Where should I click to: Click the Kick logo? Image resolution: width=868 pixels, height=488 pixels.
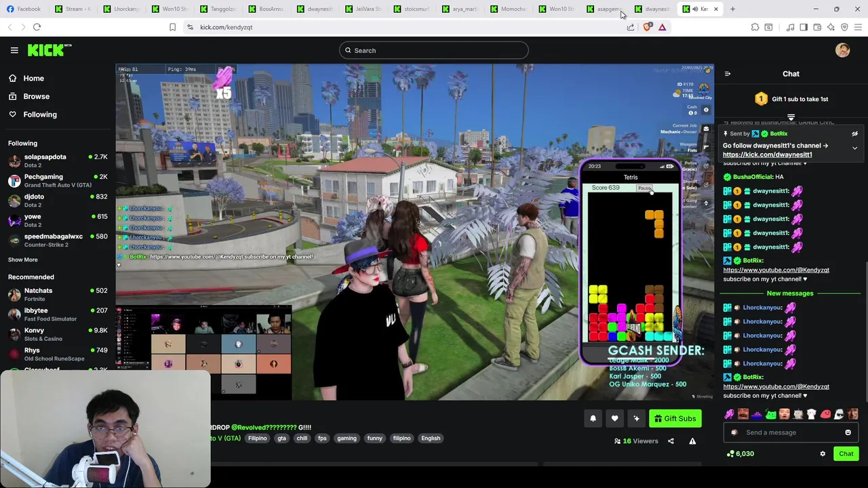[50, 50]
